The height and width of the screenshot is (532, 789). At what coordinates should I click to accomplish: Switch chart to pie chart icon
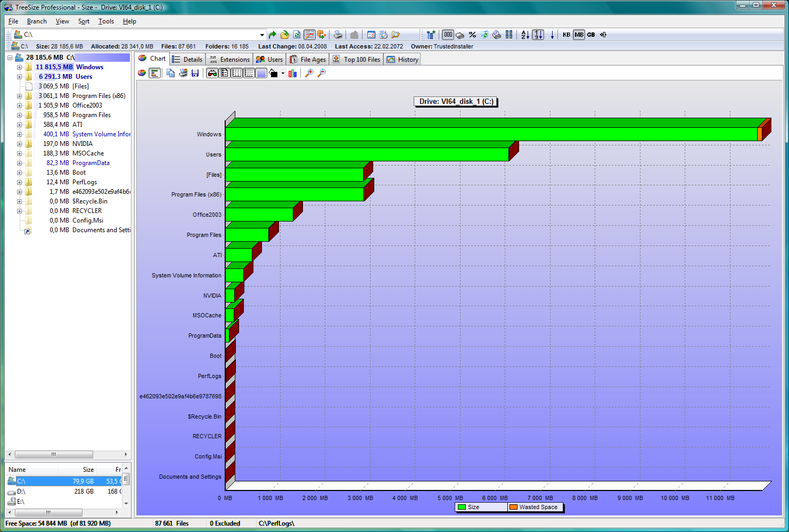[x=142, y=73]
